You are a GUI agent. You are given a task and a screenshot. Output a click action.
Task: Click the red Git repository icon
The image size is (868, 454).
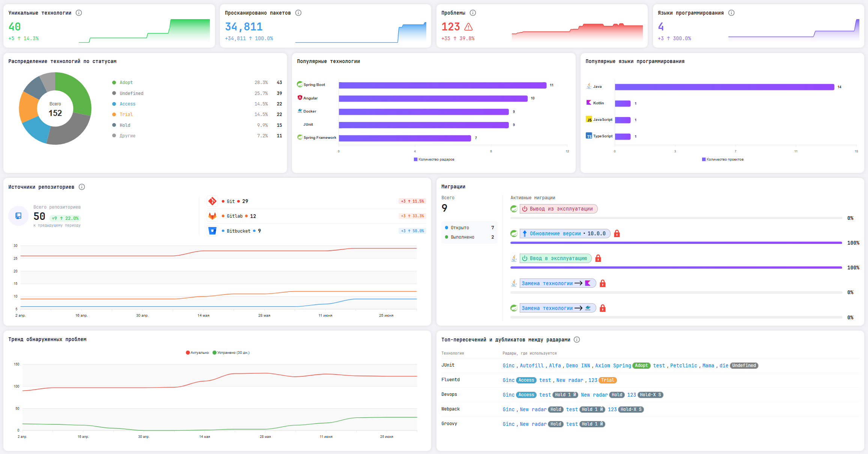[x=212, y=201]
